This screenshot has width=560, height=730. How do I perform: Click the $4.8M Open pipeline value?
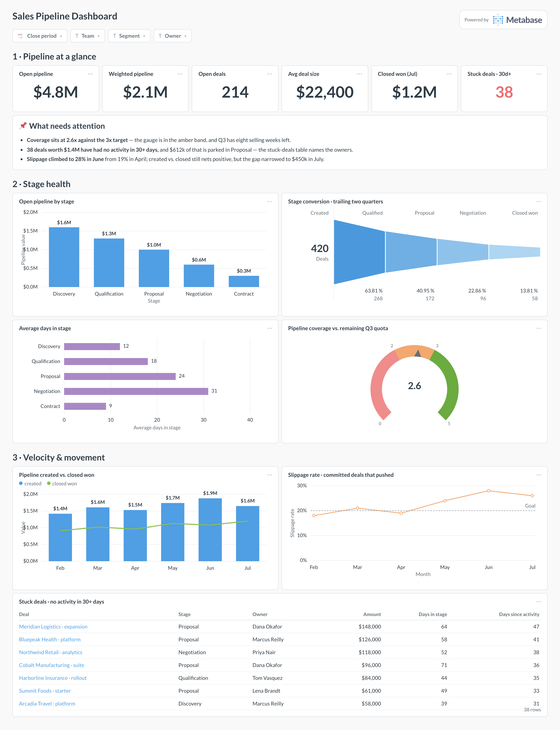[x=56, y=92]
